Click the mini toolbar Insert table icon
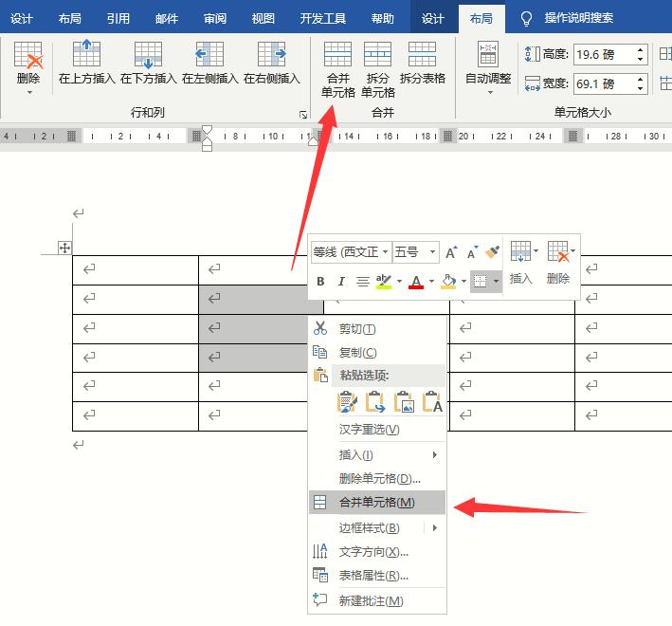The width and height of the screenshot is (672, 626). (520, 251)
